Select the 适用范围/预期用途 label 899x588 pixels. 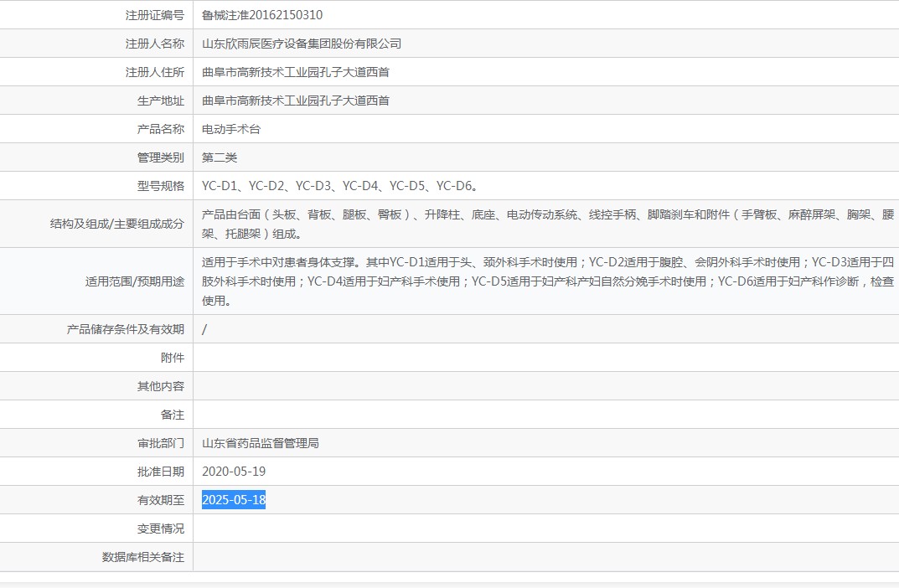135,281
